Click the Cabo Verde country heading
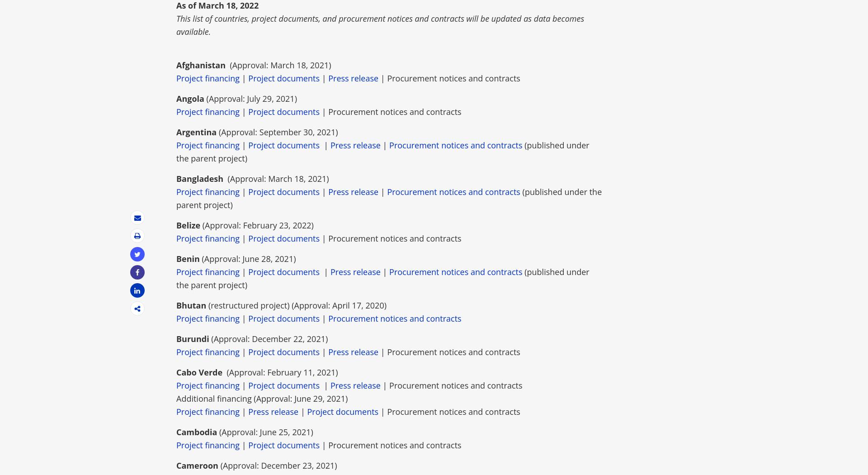 (x=199, y=372)
